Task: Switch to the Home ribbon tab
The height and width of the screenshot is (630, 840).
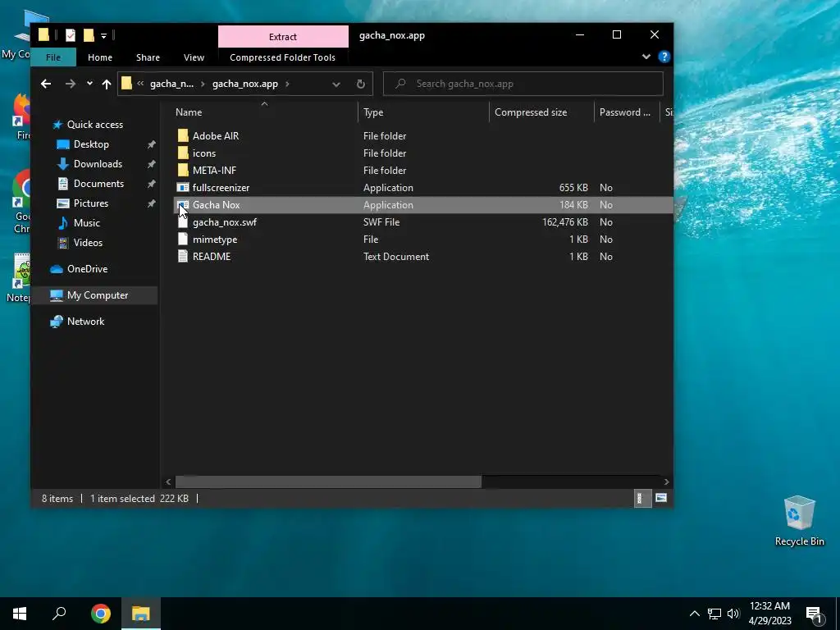Action: coord(100,57)
